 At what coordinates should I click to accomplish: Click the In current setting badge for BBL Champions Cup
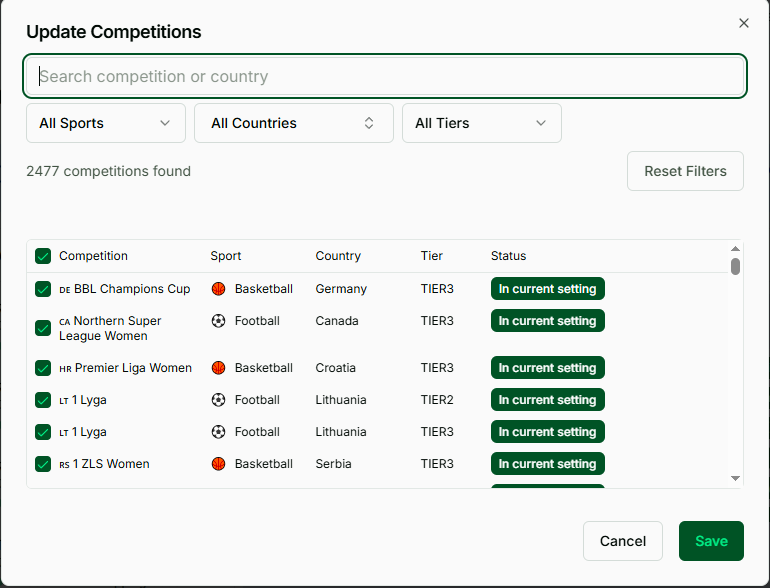(548, 289)
